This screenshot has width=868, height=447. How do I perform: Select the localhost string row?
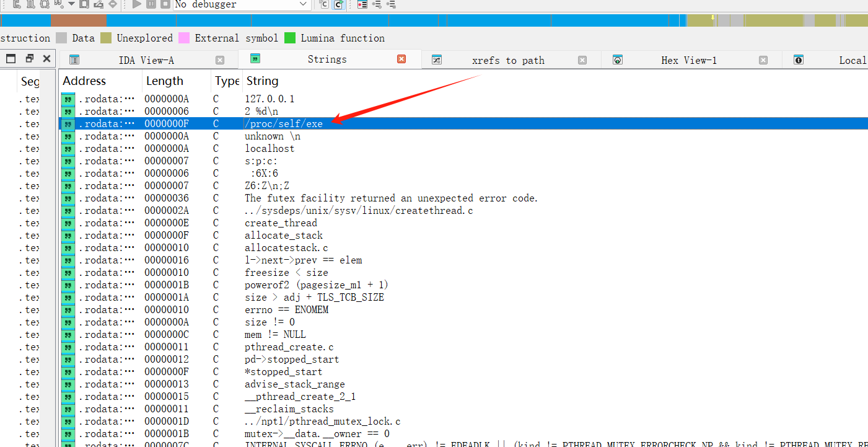coord(463,149)
